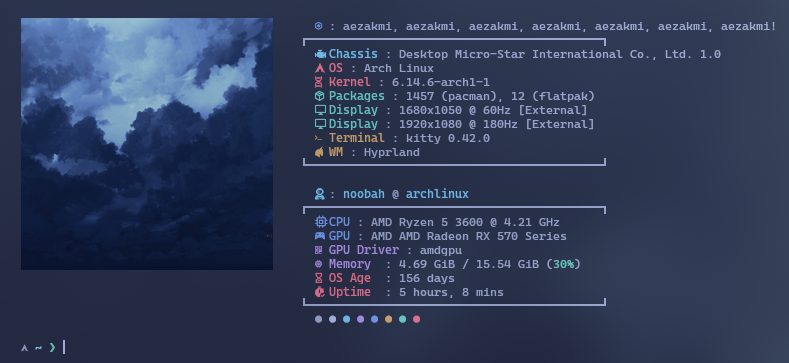Click the monitor icon for 1680x1050 display
Screen dimensions: 789x363
[x=320, y=110]
